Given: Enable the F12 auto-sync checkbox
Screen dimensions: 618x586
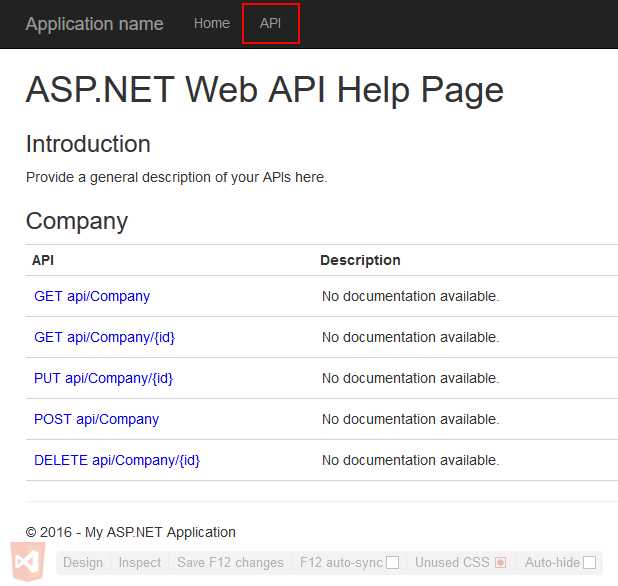Looking at the screenshot, I should point(392,562).
